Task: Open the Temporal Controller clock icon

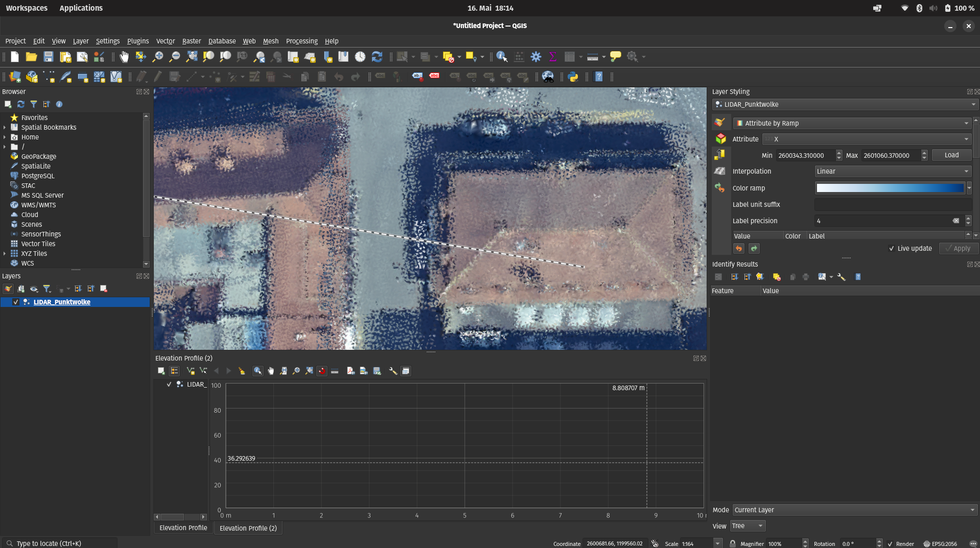Action: 360,57
